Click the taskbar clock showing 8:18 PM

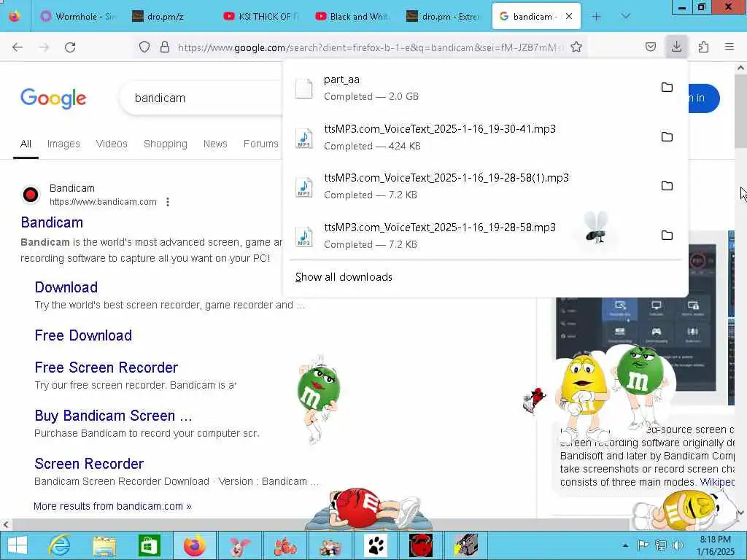715,545
